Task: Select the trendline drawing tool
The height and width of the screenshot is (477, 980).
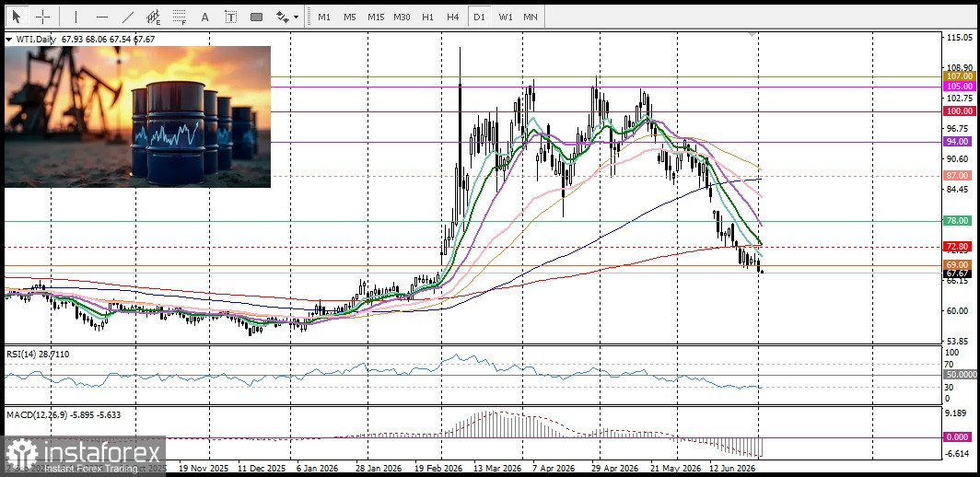Action: coord(127,17)
